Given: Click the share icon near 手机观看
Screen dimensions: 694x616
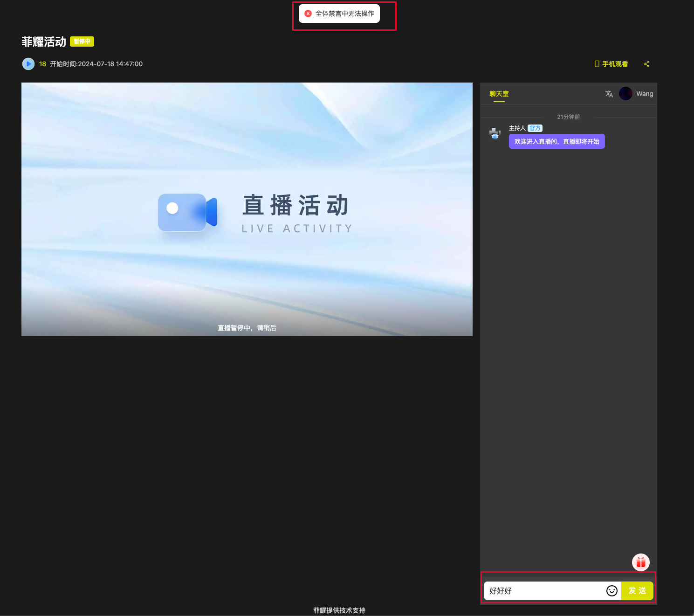Looking at the screenshot, I should click(646, 64).
